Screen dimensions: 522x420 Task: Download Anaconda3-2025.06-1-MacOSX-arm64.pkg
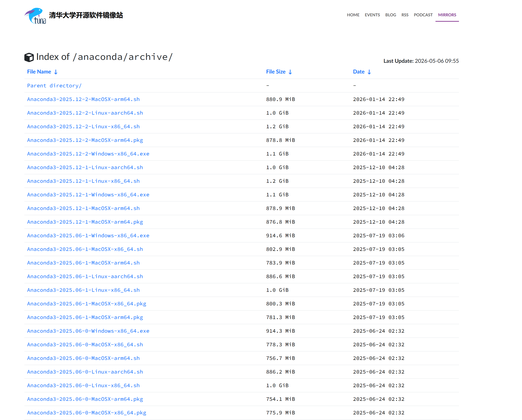pos(85,317)
